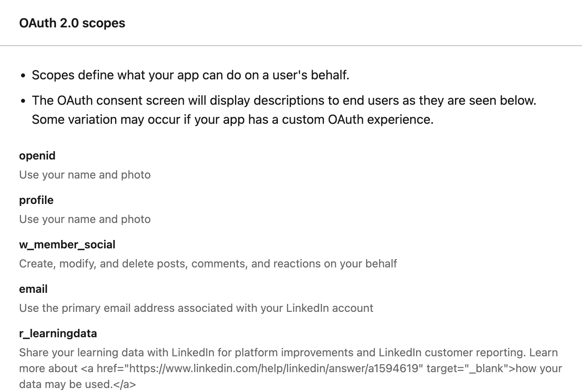Click the target="_blank" fragment in description
The image size is (582, 392).
click(x=465, y=368)
